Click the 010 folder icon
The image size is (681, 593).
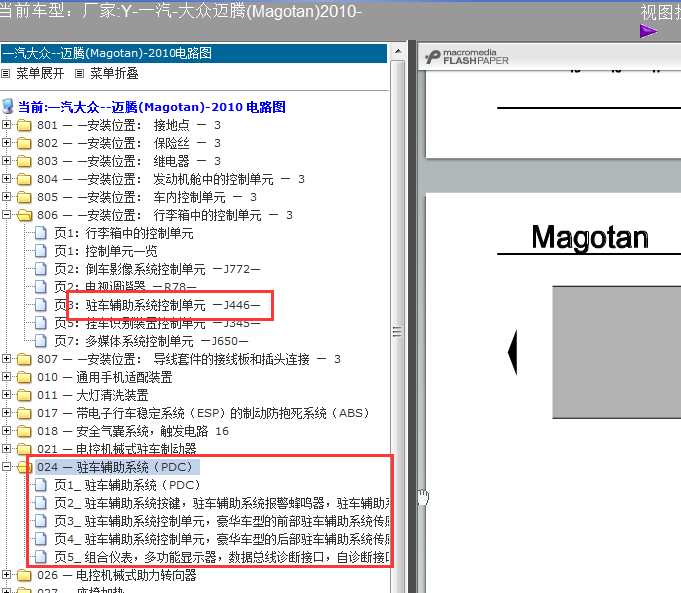click(x=24, y=377)
